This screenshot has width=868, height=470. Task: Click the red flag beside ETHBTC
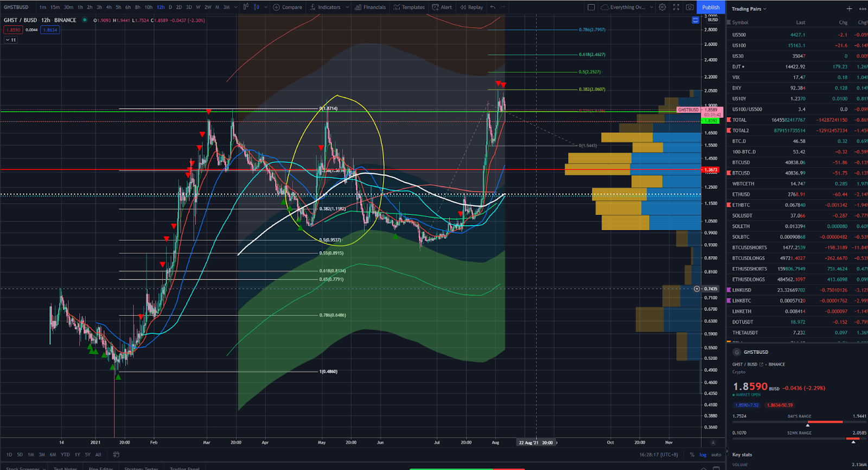(x=729, y=205)
